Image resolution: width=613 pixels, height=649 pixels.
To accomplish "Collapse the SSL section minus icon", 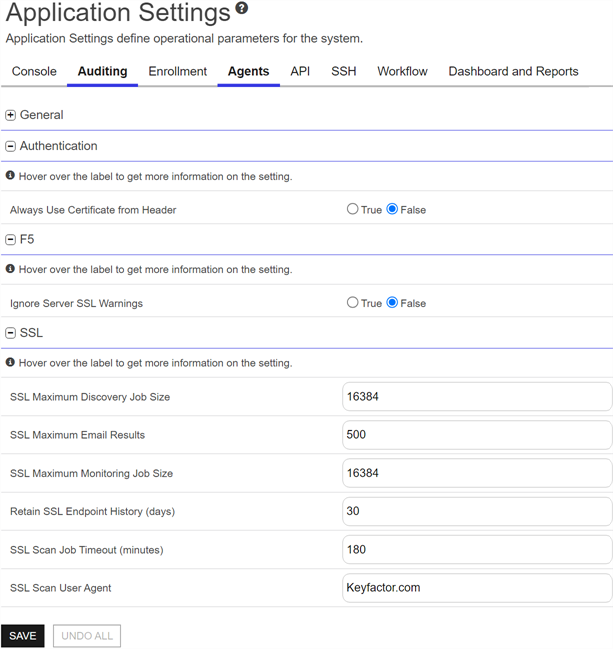I will 10,333.
